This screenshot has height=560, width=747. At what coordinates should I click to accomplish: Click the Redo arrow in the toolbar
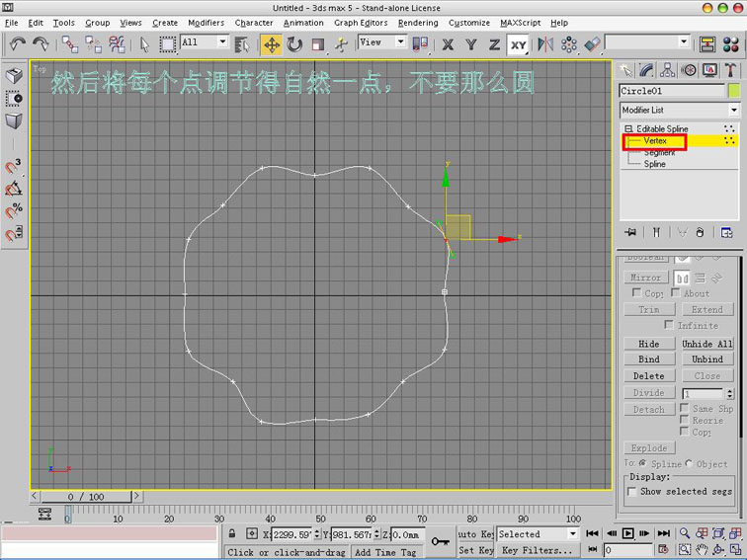[41, 44]
